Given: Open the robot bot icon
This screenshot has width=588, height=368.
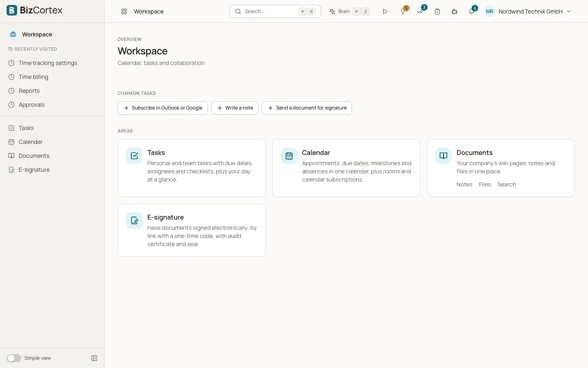Looking at the screenshot, I should (x=454, y=11).
